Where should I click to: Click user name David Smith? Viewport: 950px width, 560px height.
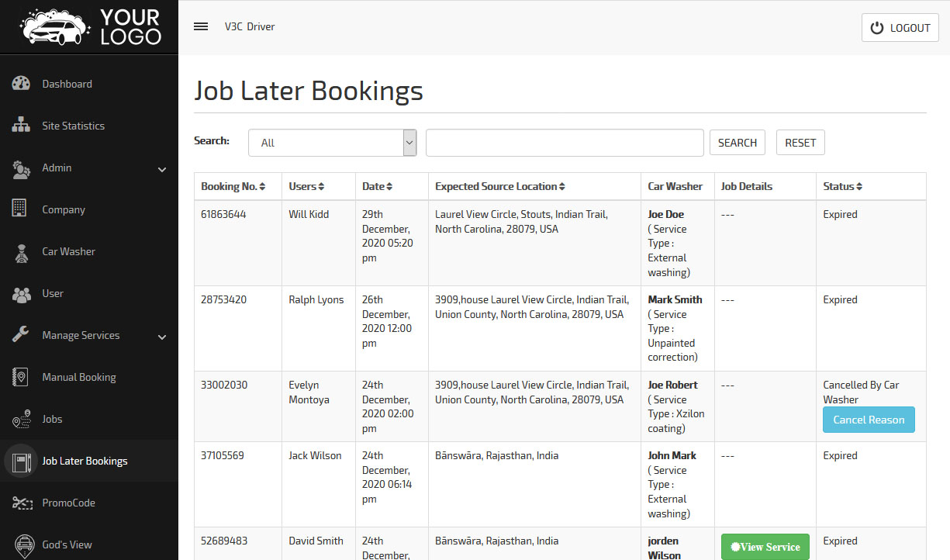point(316,541)
